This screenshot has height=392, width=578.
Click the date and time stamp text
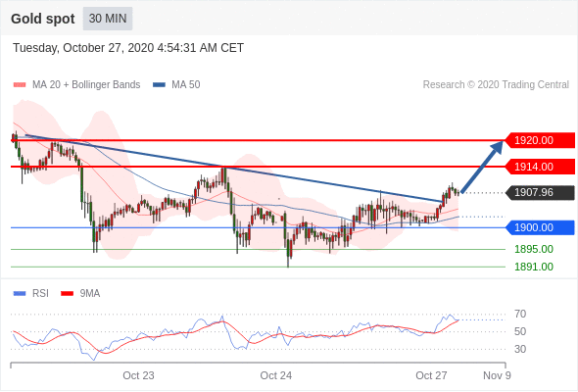[x=128, y=48]
